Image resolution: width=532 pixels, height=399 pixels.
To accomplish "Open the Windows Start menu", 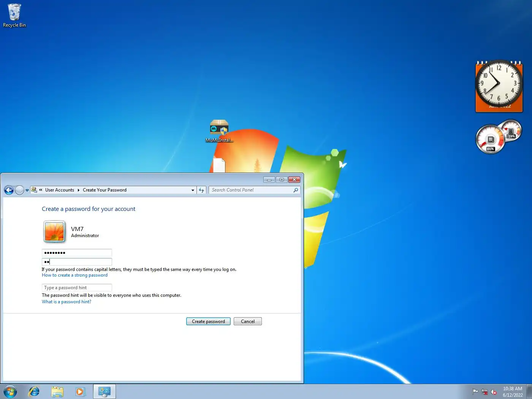I will (10, 391).
